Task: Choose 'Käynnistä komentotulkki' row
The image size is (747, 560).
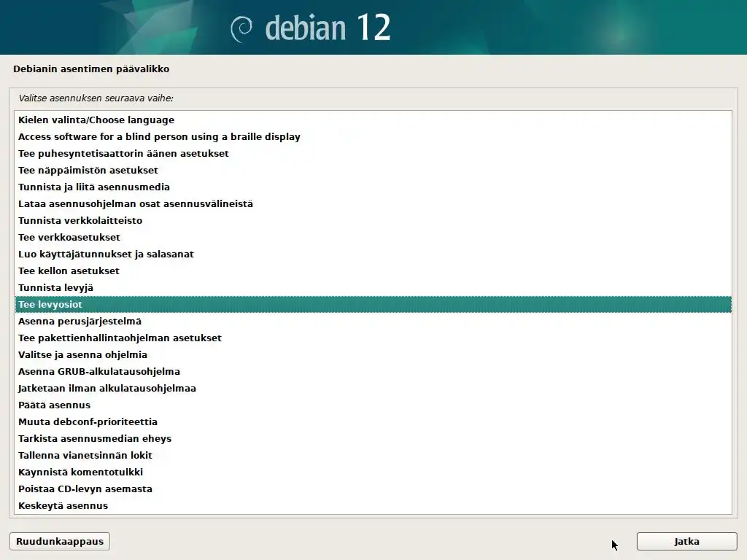Action: tap(373, 472)
